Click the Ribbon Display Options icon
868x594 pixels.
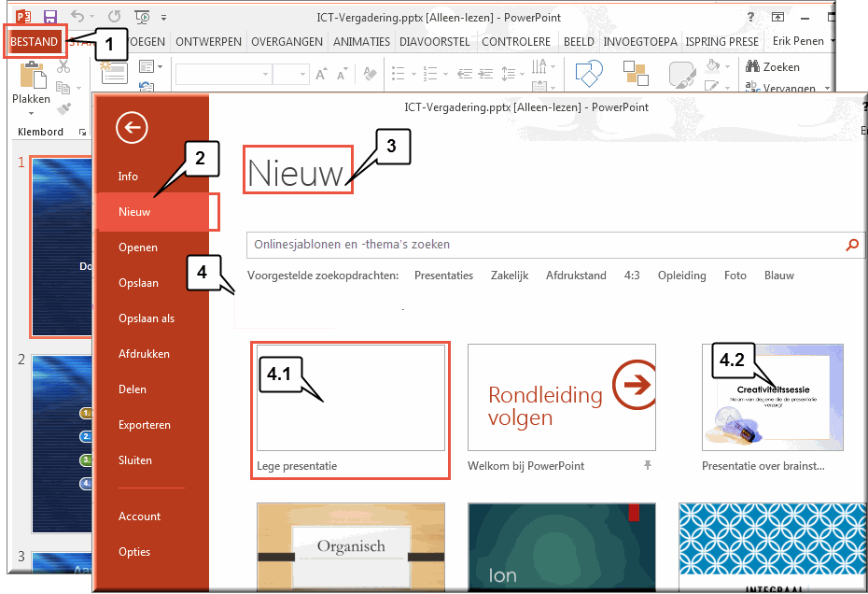777,17
